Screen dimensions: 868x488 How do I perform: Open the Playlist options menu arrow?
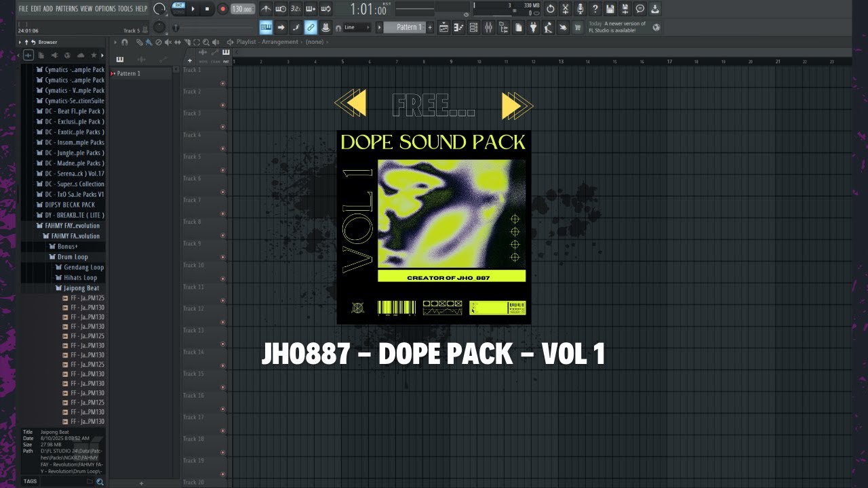pos(115,42)
